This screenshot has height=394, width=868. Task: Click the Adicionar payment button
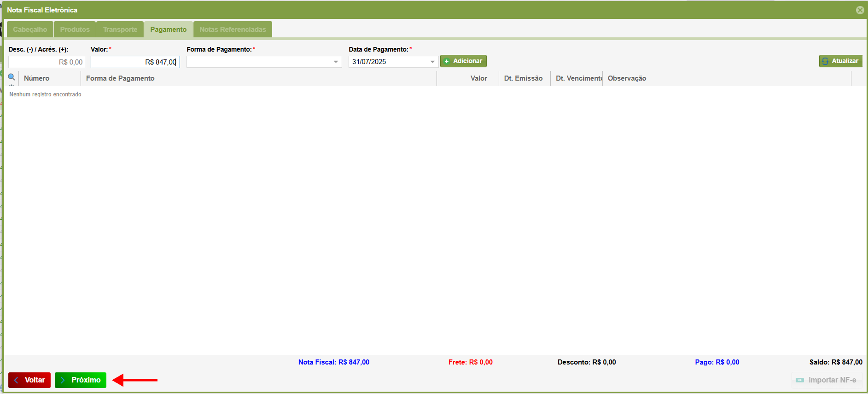pyautogui.click(x=463, y=61)
